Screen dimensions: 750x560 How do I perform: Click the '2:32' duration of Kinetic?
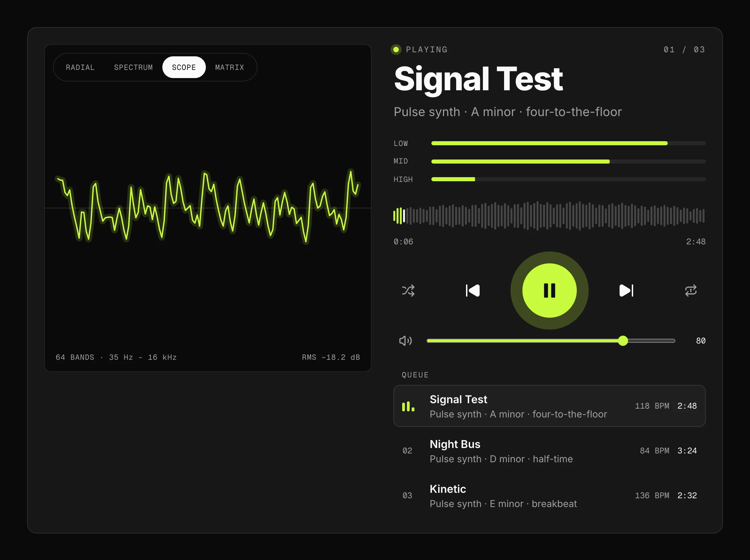(687, 496)
